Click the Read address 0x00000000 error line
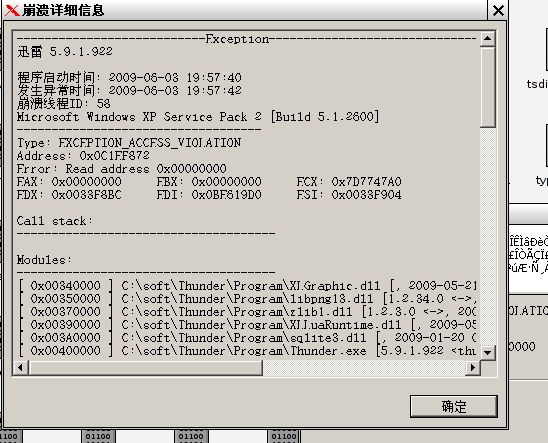The height and width of the screenshot is (443, 548). click(122, 169)
